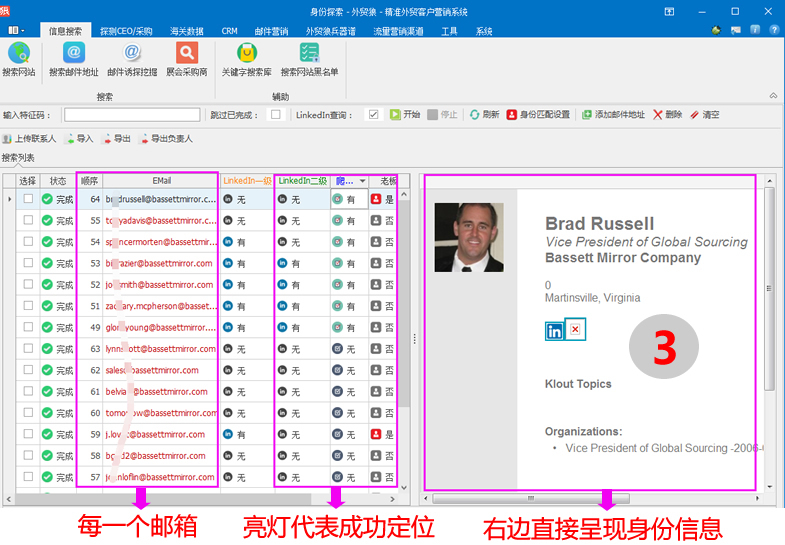Click the 关键字搜索库 icon
This screenshot has height=545, width=785.
247,53
